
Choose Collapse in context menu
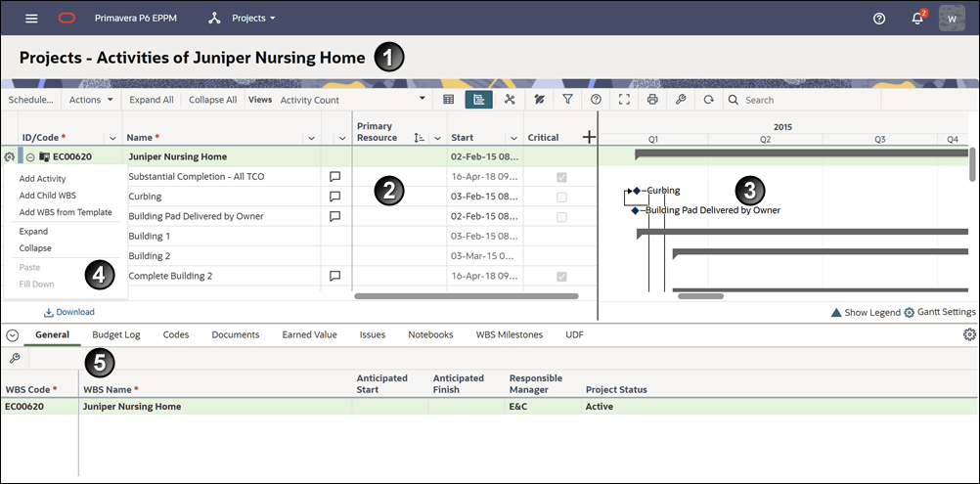coord(35,248)
